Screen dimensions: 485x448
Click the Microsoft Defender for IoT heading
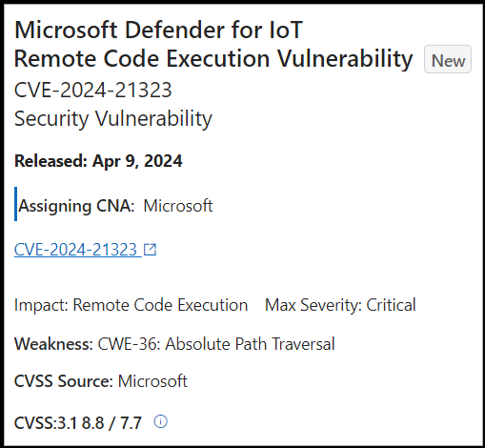tap(158, 30)
